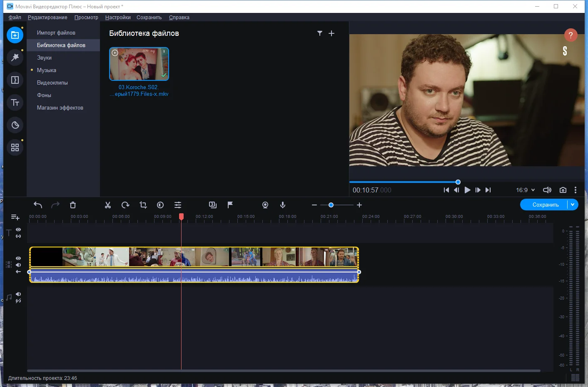The height and width of the screenshot is (387, 588).
Task: Jump to the clip end
Action: point(488,190)
